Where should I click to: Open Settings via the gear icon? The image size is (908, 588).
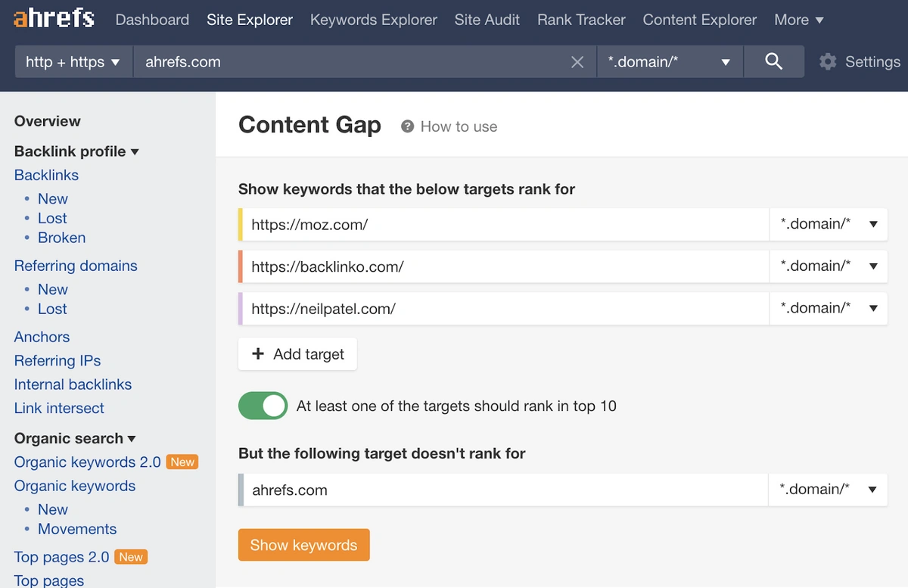point(827,62)
